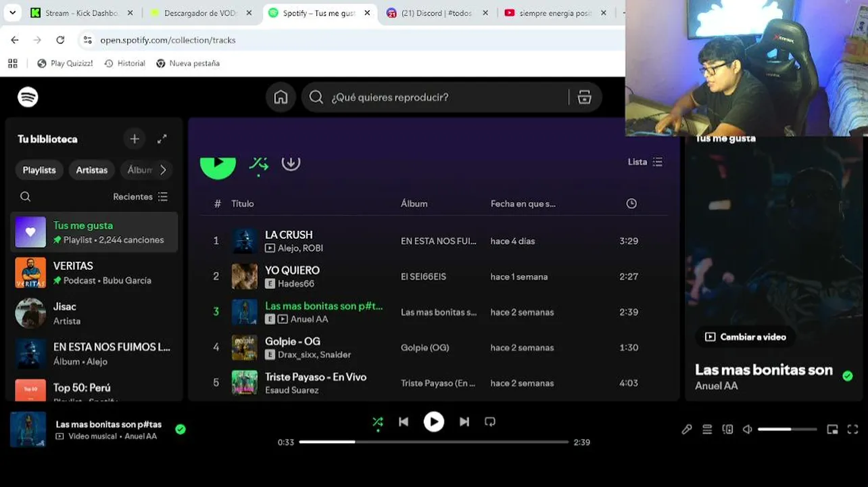Create a new playlist with plus icon
Screen dimensions: 868x487
coord(135,139)
